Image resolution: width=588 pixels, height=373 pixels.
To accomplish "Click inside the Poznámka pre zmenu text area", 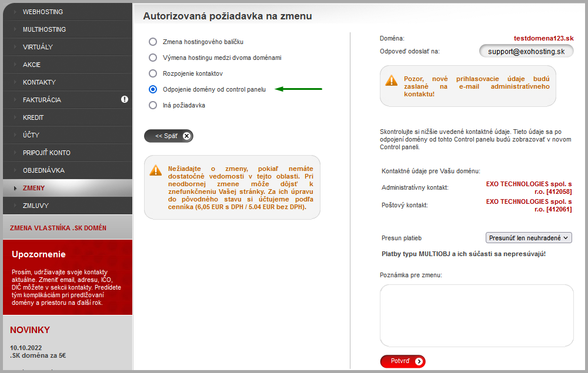I will pos(477,315).
